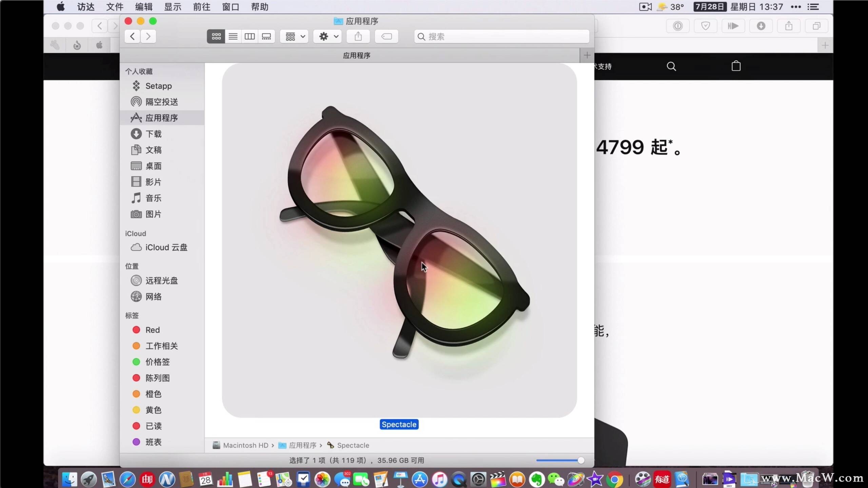Open 桌面 folder in sidebar
This screenshot has width=868, height=488.
coord(162,166)
